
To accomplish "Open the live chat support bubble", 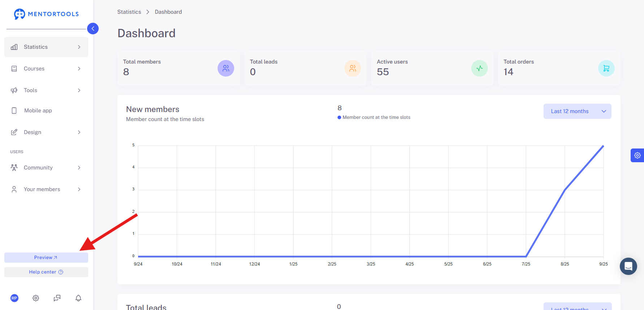I will point(628,266).
